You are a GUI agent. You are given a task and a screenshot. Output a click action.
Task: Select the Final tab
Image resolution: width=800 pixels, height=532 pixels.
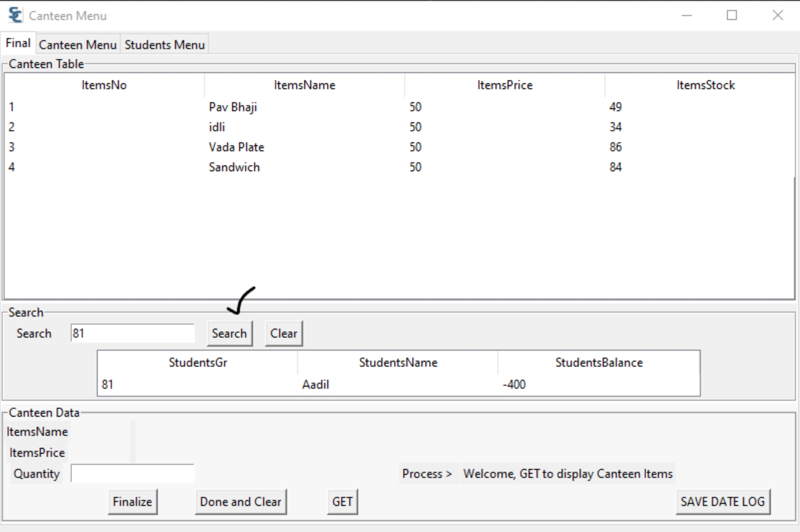[x=18, y=42]
